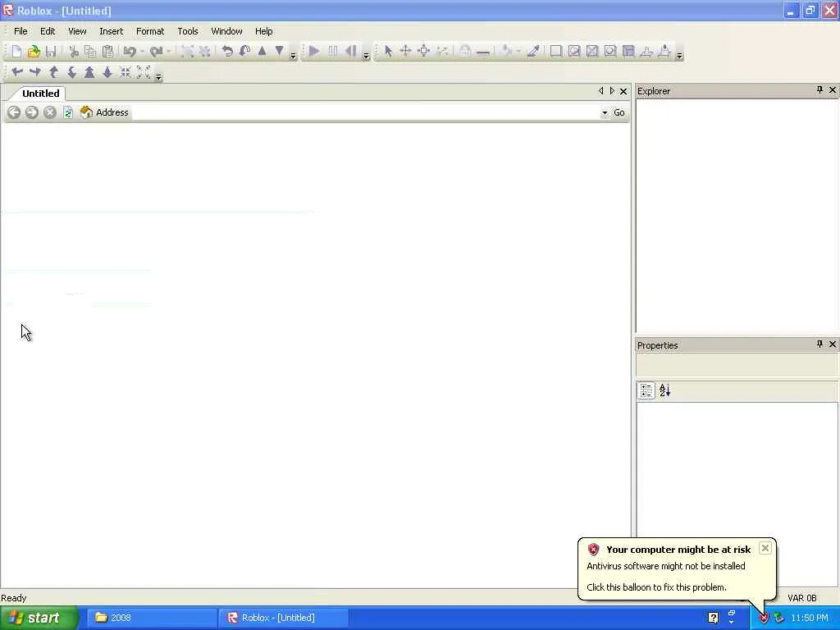This screenshot has width=840, height=630.
Task: Open the Help menu
Action: coord(263,31)
